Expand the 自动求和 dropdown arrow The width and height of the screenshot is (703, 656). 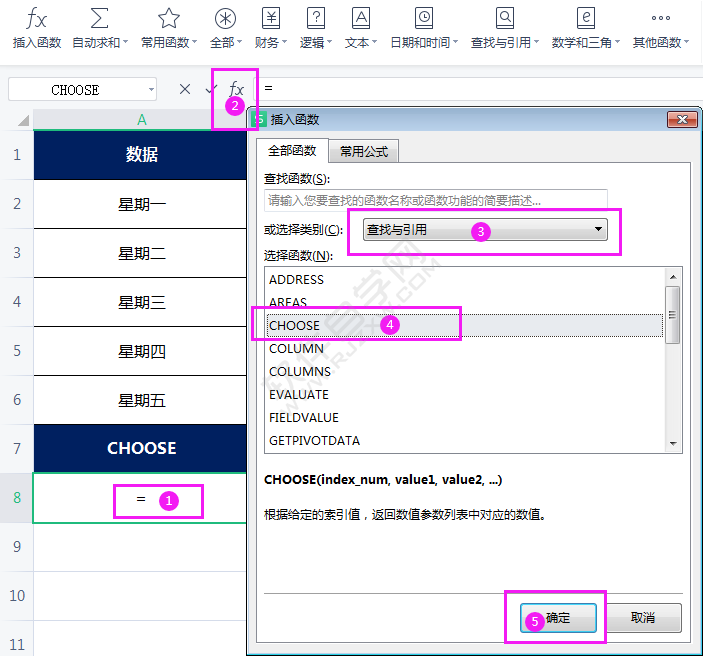[x=126, y=42]
